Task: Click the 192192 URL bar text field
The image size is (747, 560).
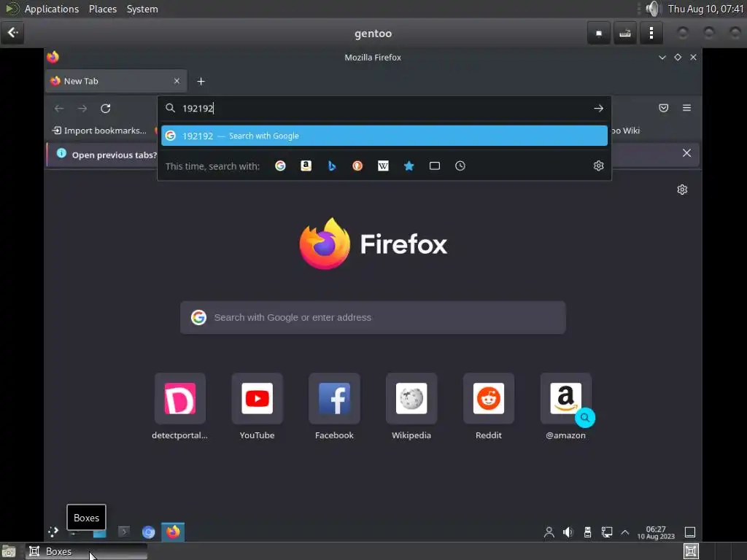Action: tap(384, 109)
